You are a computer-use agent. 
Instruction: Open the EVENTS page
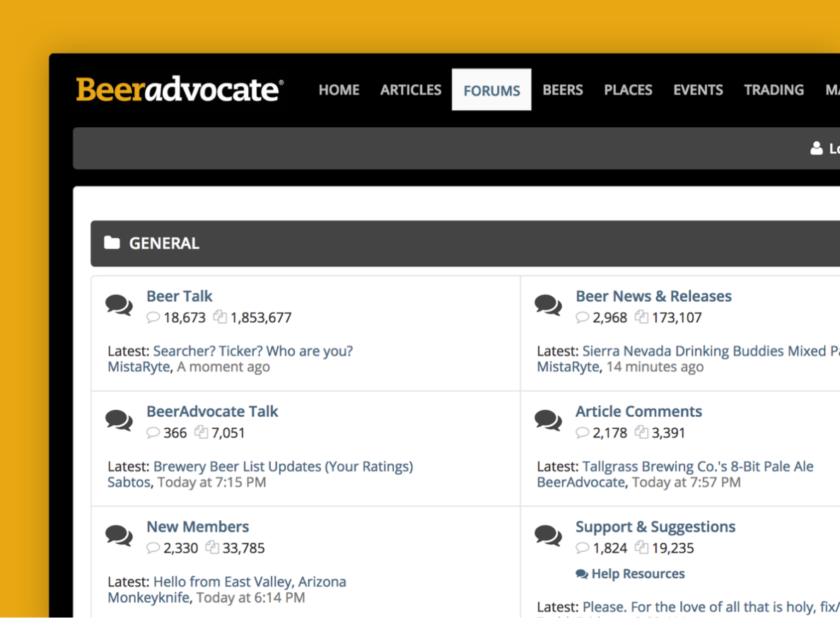point(698,90)
